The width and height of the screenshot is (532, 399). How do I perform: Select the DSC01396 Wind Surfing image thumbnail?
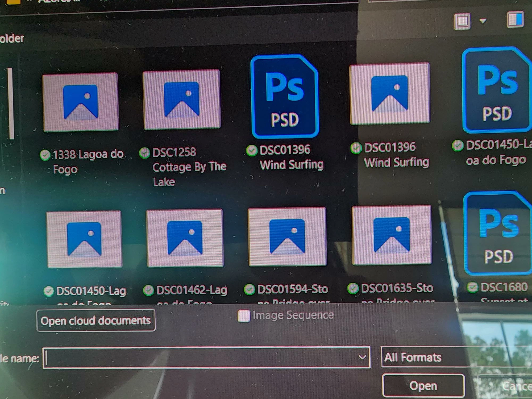click(x=389, y=94)
